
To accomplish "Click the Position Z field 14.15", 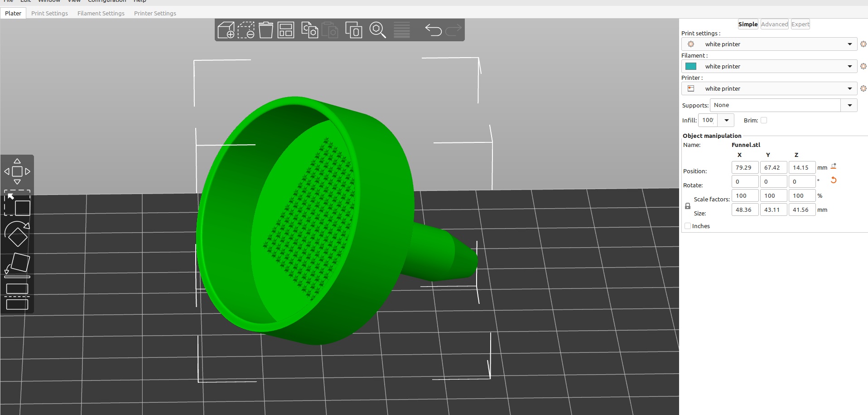I will [x=802, y=167].
